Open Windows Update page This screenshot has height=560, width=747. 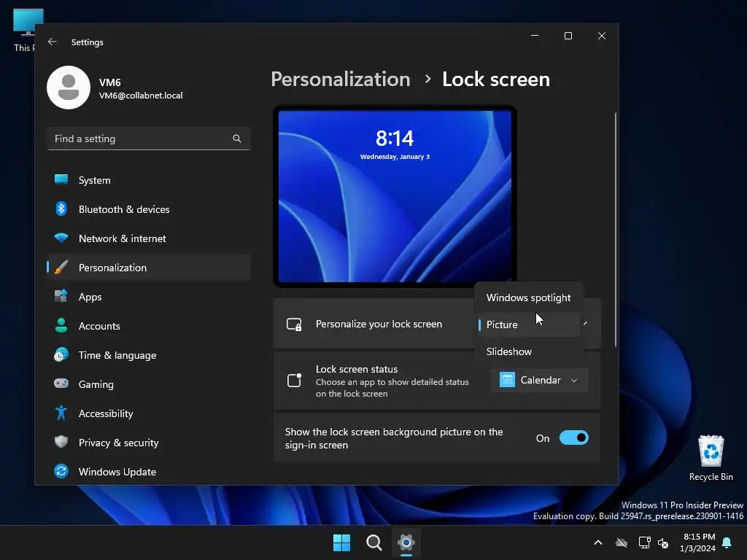click(x=149, y=472)
